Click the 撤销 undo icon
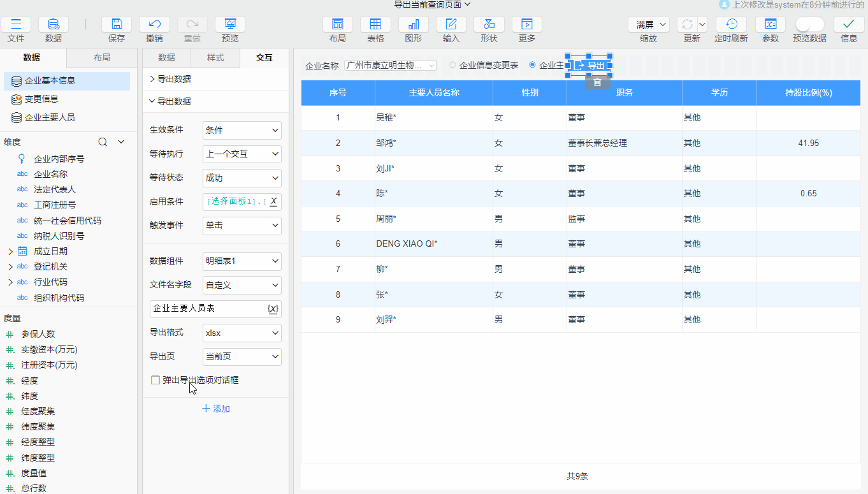Image resolution: width=868 pixels, height=494 pixels. [154, 24]
